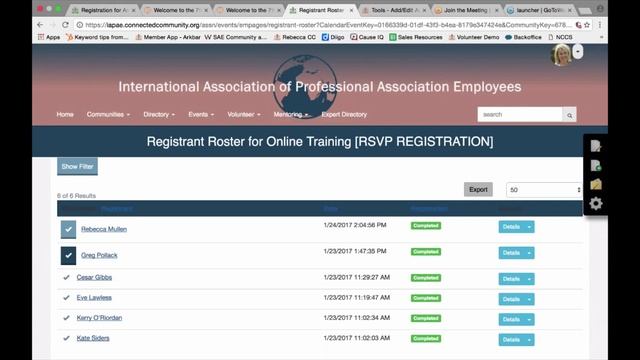Click the search magnifier button
Screen dimensions: 640x360
tap(569, 115)
